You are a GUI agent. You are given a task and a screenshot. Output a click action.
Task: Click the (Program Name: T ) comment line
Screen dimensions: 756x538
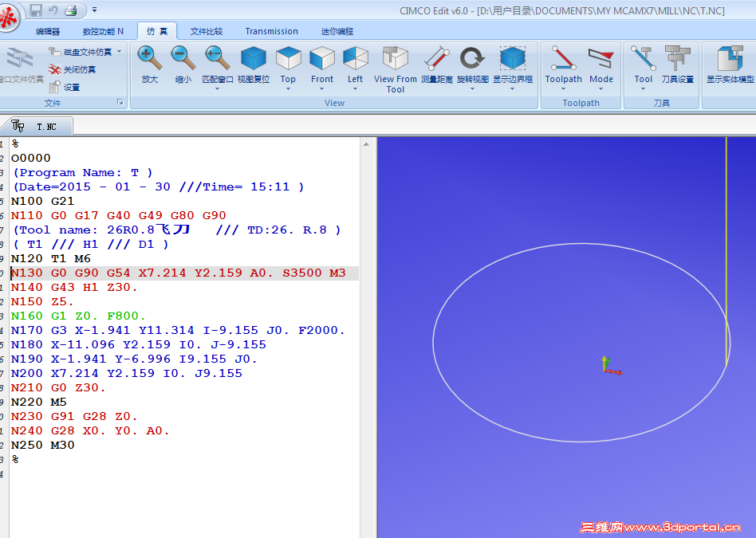[82, 173]
